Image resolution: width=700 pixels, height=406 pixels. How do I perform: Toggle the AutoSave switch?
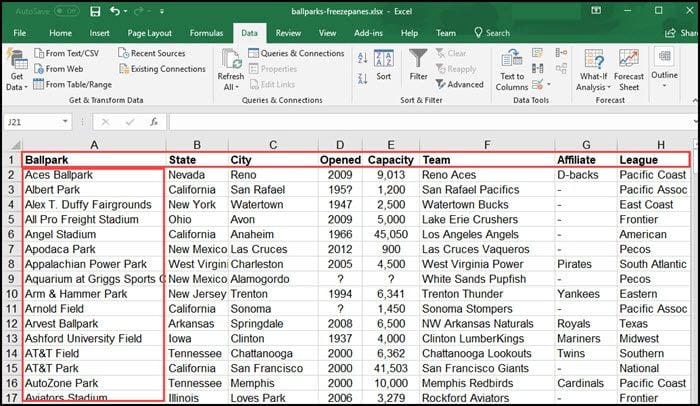(67, 11)
